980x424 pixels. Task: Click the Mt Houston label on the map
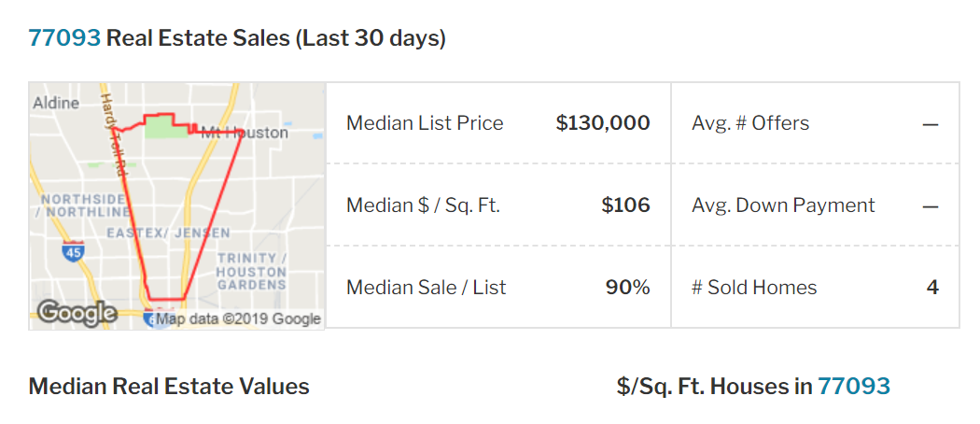coord(245,133)
